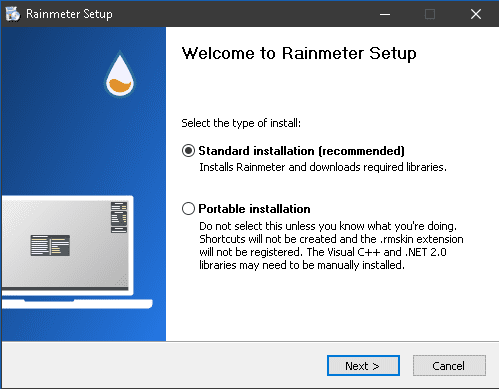
Task: Click the dark skin widget on laptop screen
Action: pyautogui.click(x=50, y=245)
